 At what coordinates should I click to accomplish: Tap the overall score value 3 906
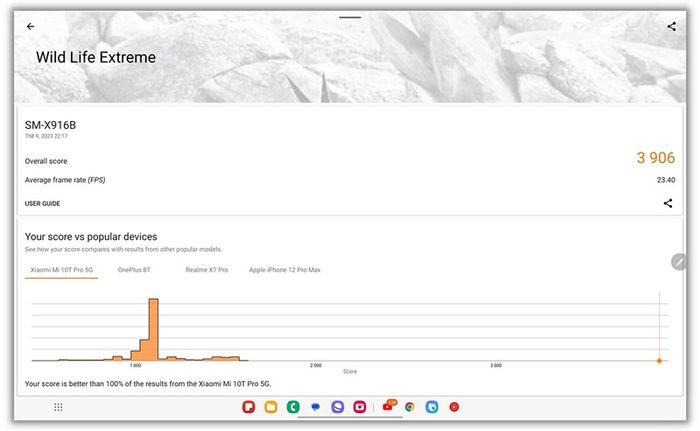[655, 158]
